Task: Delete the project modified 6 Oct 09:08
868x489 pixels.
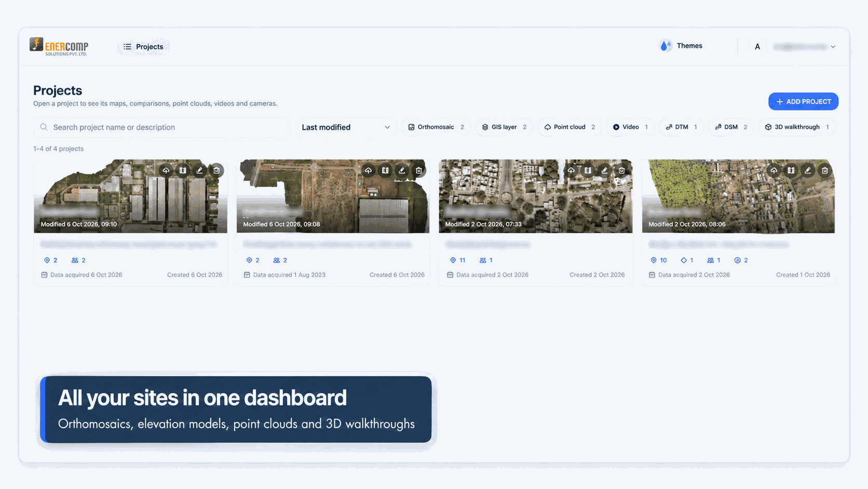Action: (419, 170)
